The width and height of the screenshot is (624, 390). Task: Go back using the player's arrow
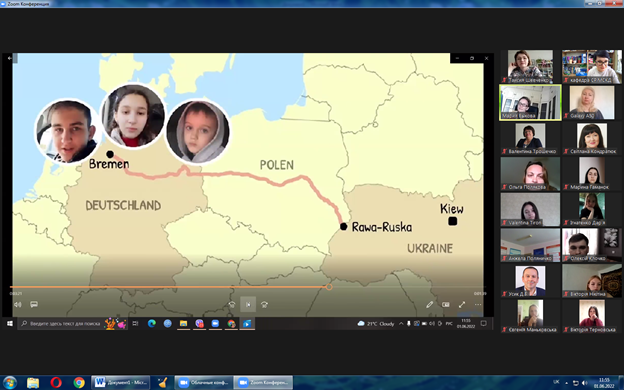[10, 58]
